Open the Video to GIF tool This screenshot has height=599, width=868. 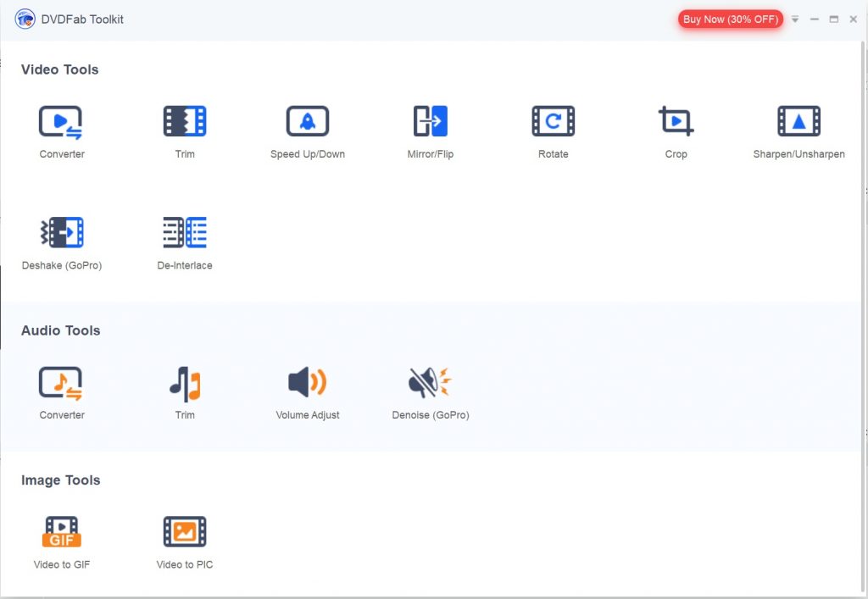(62, 532)
